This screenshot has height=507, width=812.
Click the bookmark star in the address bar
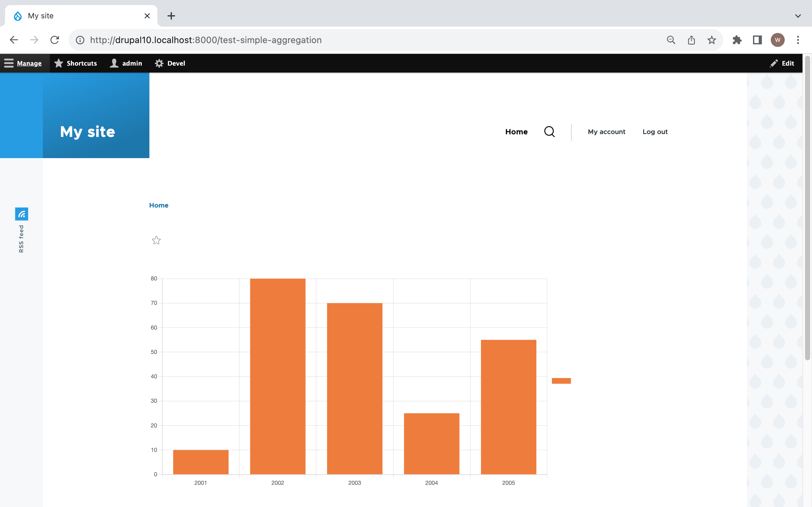(711, 40)
